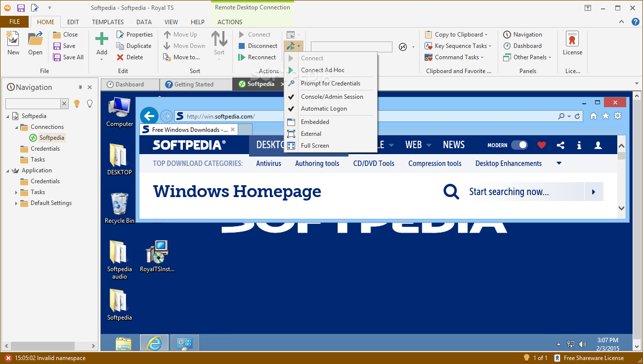This screenshot has height=364, width=643.
Task: Click the magnifier search icon on Softpedia page
Action: [451, 192]
